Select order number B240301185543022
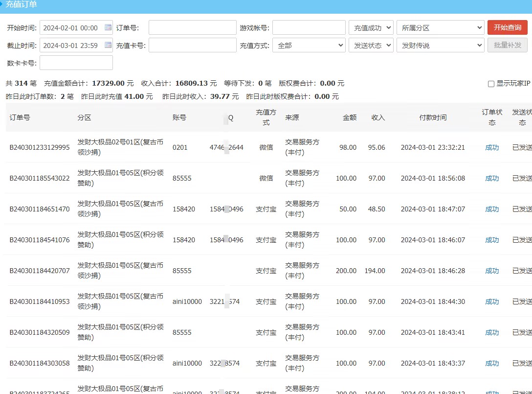The width and height of the screenshot is (532, 394). coord(39,178)
